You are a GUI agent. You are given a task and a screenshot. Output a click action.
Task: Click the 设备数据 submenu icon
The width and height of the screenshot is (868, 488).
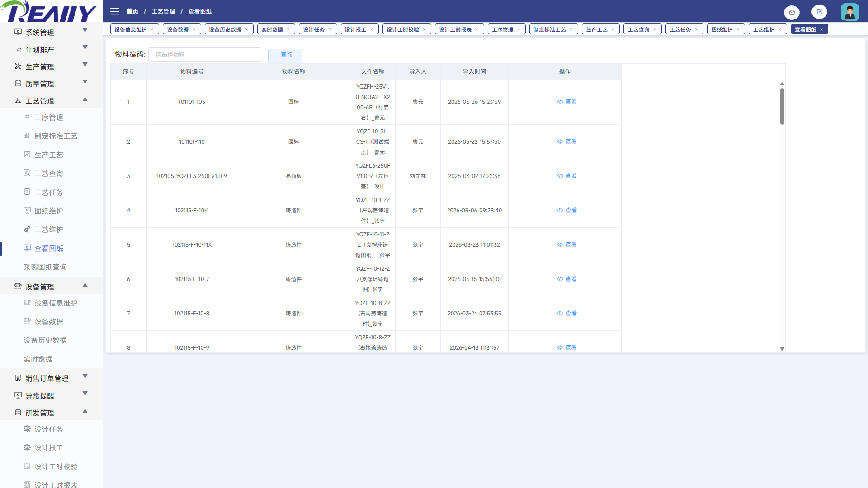tap(27, 321)
